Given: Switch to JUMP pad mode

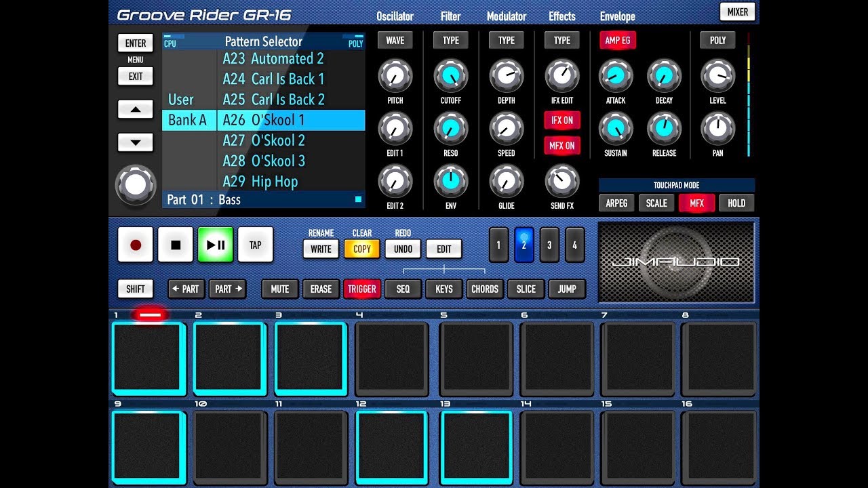Looking at the screenshot, I should [x=567, y=289].
